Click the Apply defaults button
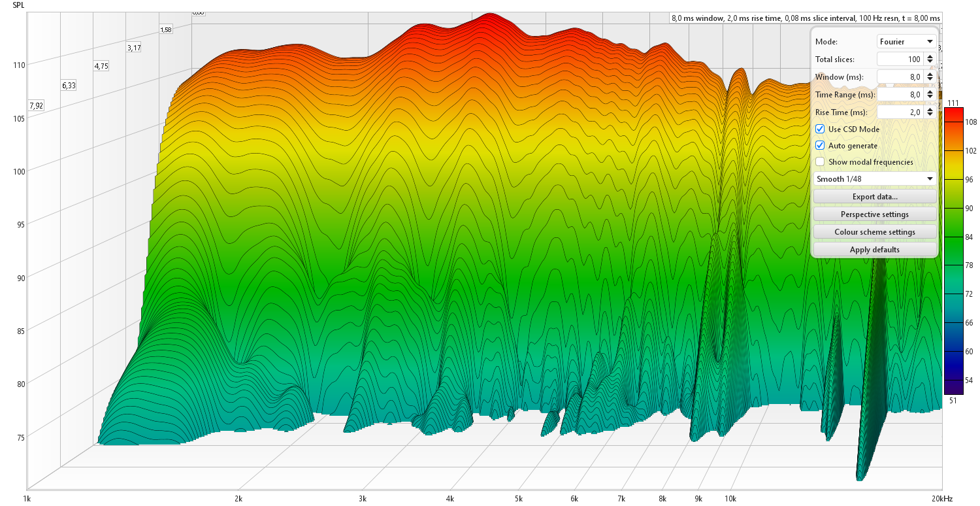 pyautogui.click(x=875, y=250)
